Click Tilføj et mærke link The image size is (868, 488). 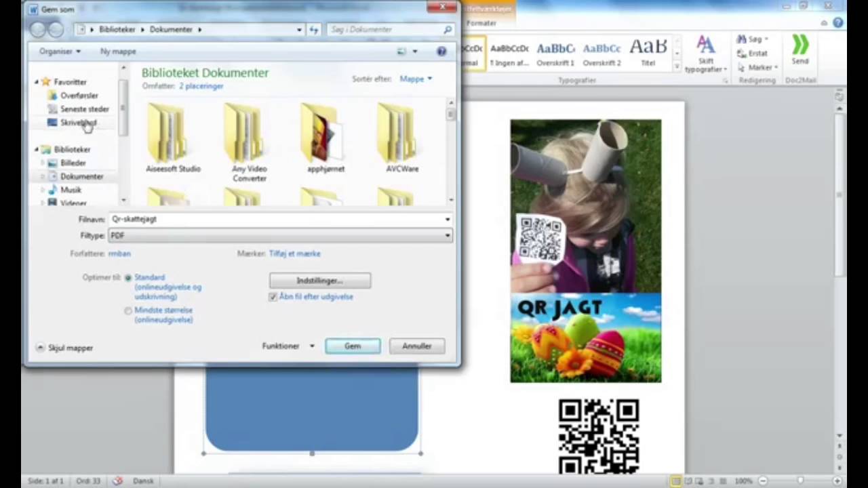[295, 253]
